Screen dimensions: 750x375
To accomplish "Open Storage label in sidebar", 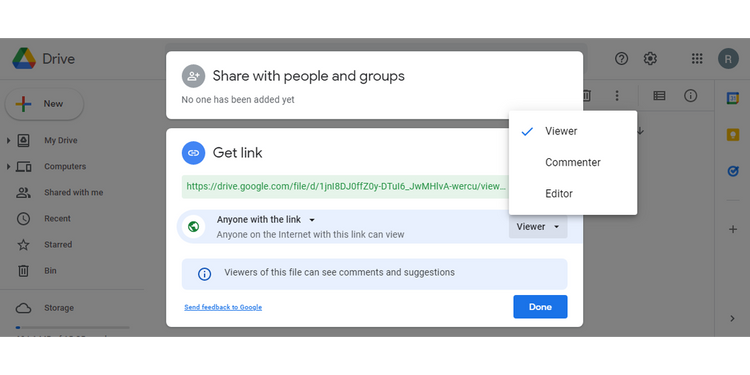I will click(59, 308).
